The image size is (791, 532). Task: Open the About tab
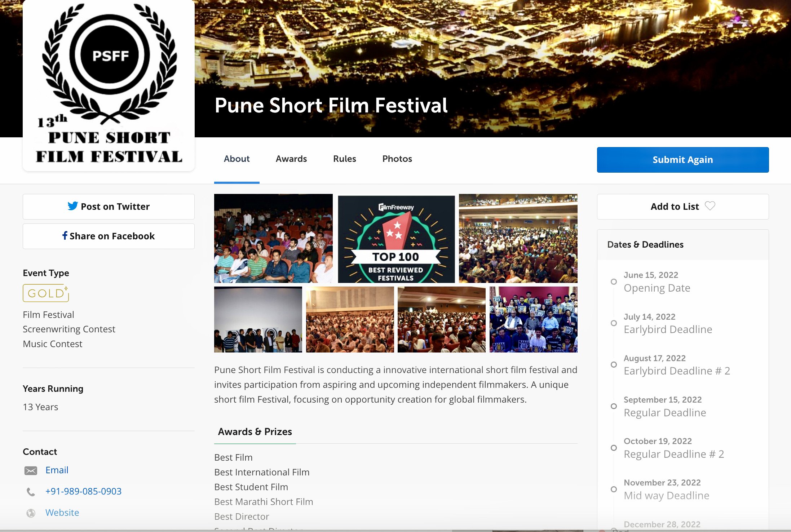pyautogui.click(x=237, y=159)
